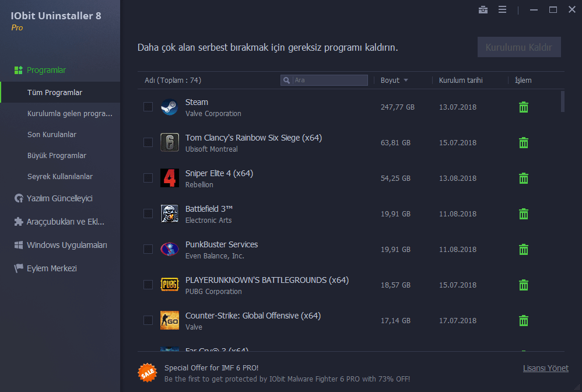
Task: Sort by Boyut column dropdown arrow
Action: pyautogui.click(x=406, y=80)
